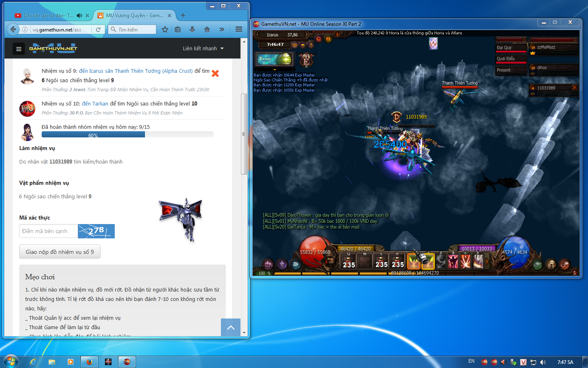
Task: Mute the YouTube tab's speaker icon
Action: (x=80, y=16)
